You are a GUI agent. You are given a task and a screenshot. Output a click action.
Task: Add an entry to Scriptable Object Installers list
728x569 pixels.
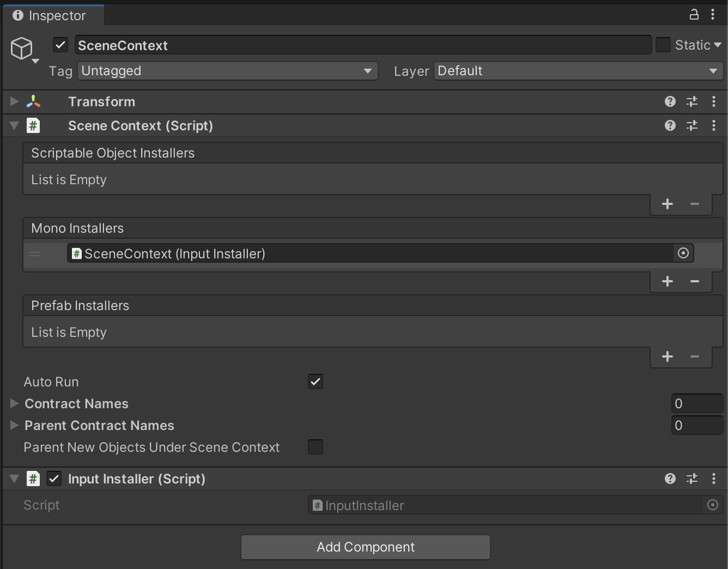pyautogui.click(x=667, y=204)
